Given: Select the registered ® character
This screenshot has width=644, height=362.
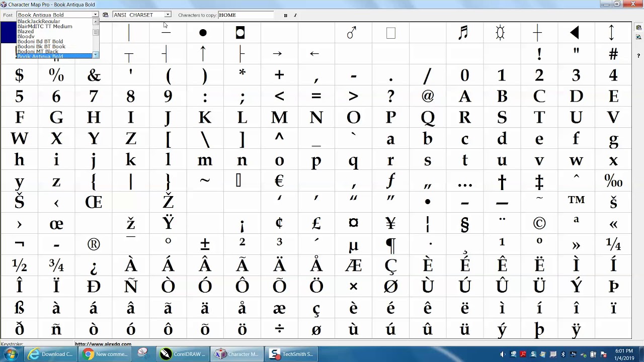Looking at the screenshot, I should (x=94, y=244).
